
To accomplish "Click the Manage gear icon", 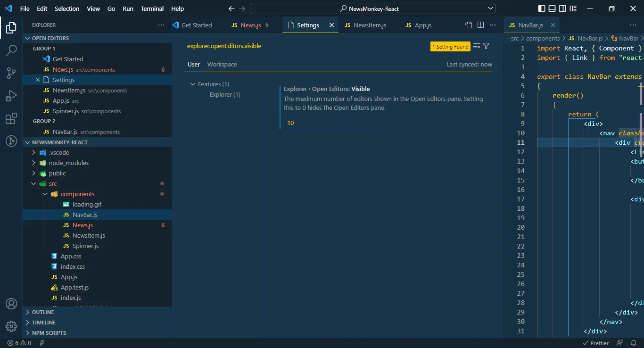I will (x=11, y=326).
